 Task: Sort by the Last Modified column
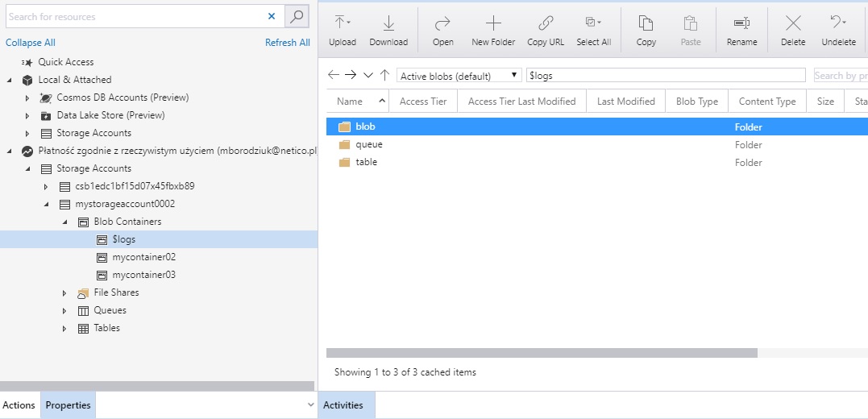625,102
